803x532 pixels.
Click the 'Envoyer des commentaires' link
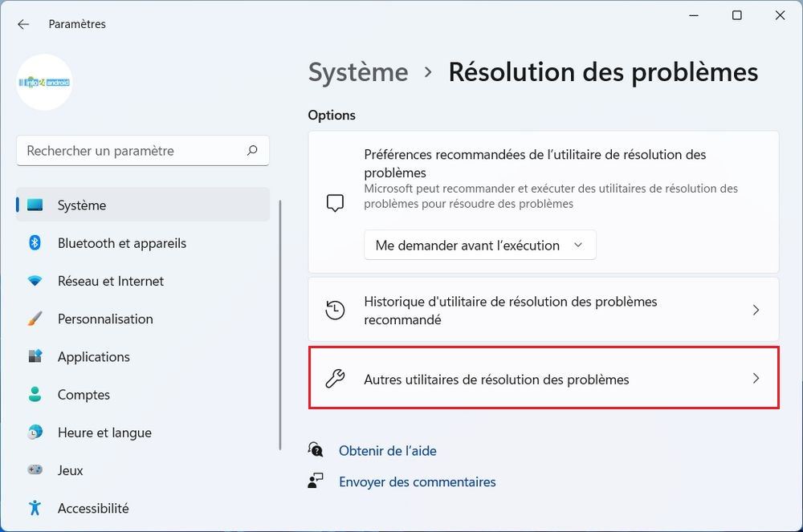click(417, 482)
